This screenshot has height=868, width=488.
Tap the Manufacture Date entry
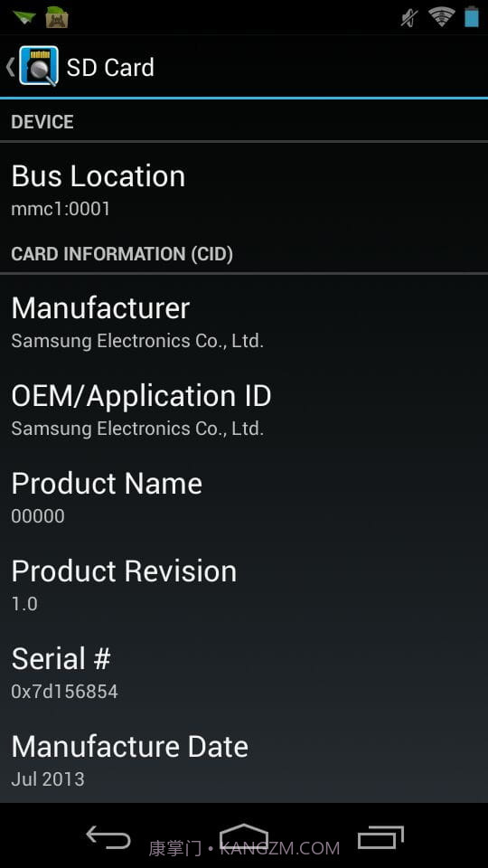tap(244, 761)
